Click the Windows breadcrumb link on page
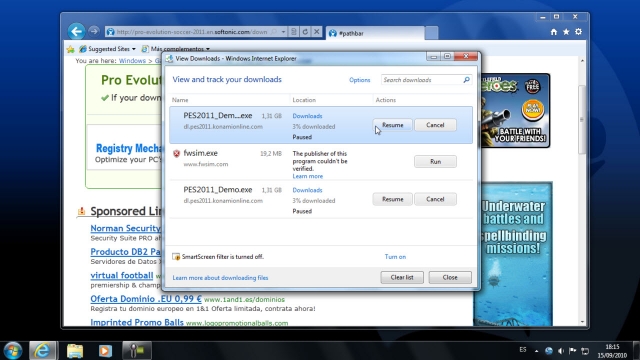Viewport: 640px width, 360px height. click(x=132, y=61)
